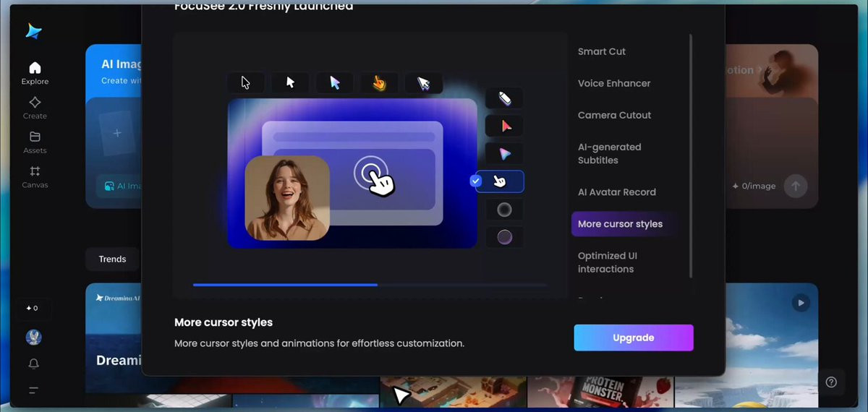Open the Canvas section

(x=35, y=177)
